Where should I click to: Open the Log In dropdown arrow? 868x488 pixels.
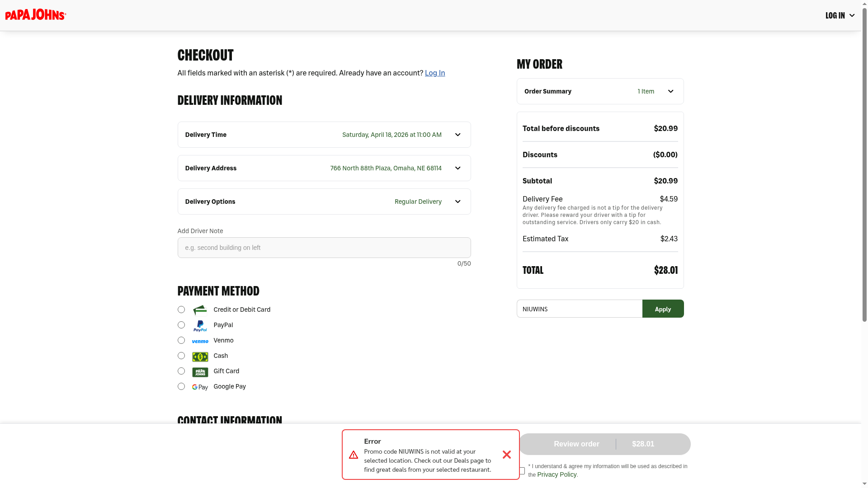pos(852,15)
